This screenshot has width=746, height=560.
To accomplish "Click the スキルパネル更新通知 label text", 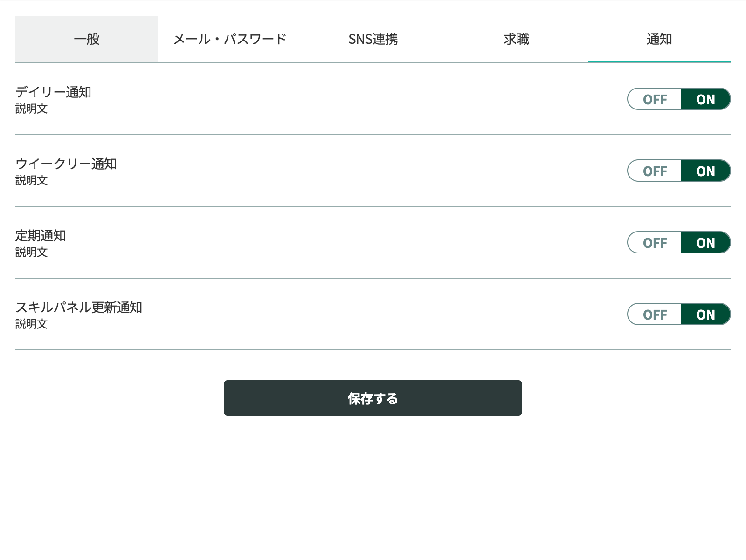I will point(79,307).
